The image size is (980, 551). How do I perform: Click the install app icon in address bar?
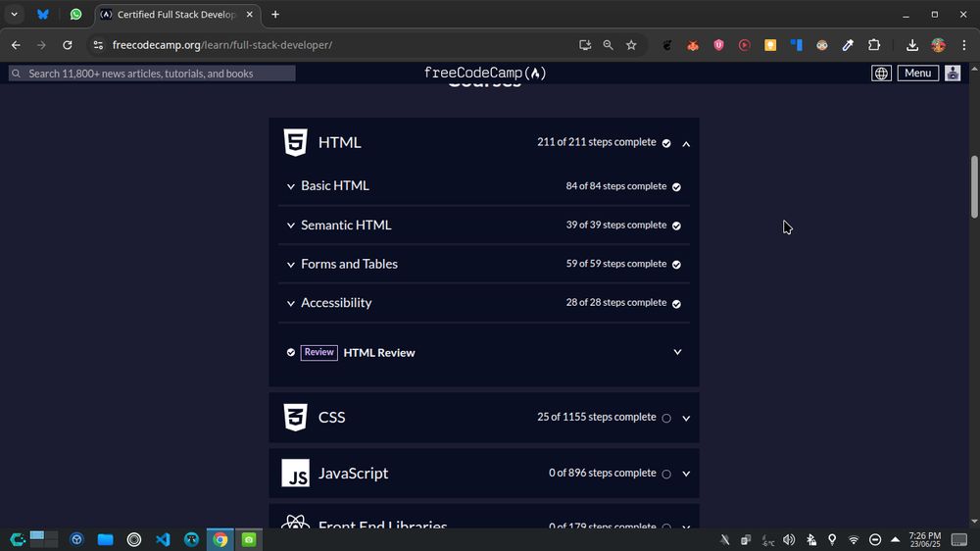click(x=584, y=45)
